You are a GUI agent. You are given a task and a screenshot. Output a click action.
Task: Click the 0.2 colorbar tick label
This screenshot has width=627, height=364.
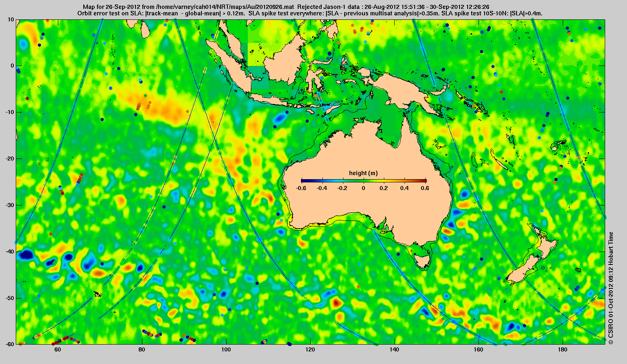coord(384,188)
